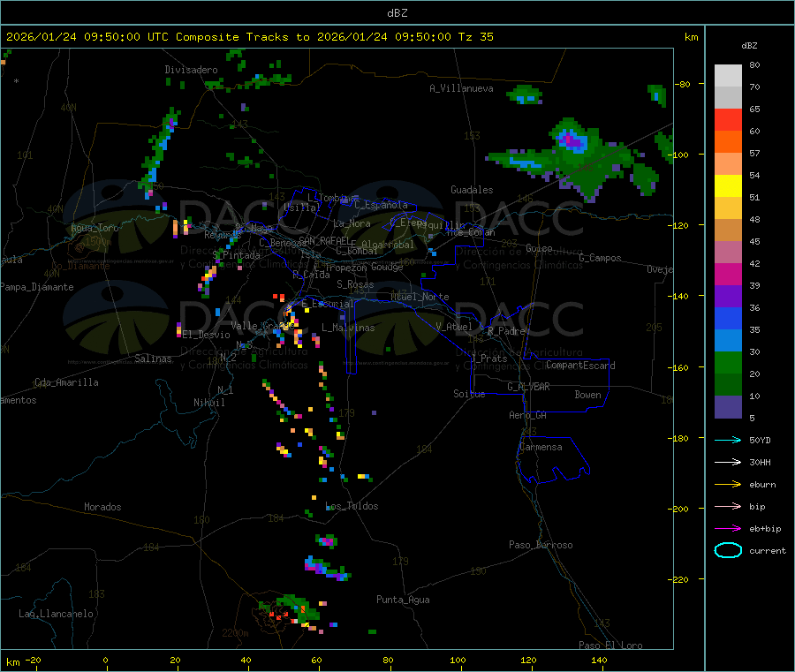The image size is (795, 672).
Task: Click the CompantEscard map label
Action: click(580, 365)
